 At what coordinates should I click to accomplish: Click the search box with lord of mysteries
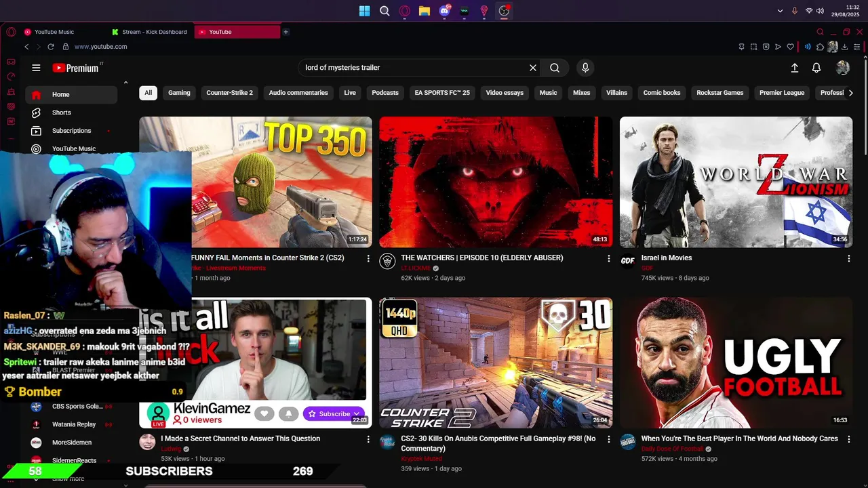click(x=414, y=68)
